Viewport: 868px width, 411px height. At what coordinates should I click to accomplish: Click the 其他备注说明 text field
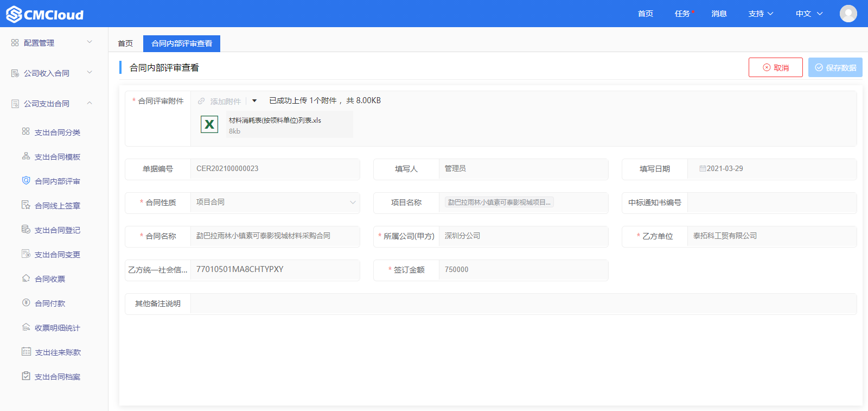coord(524,303)
